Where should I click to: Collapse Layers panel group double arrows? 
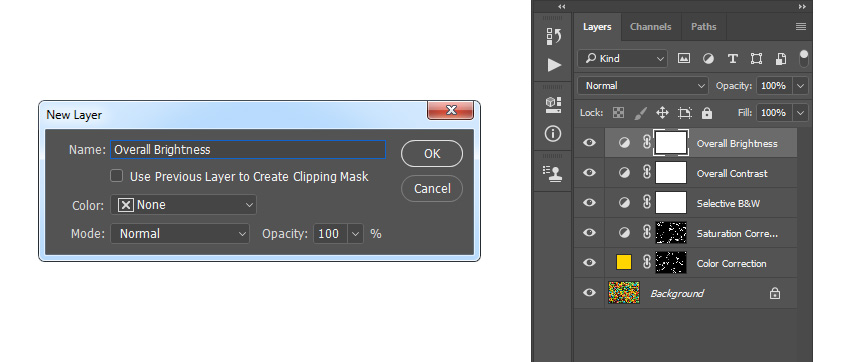point(802,7)
